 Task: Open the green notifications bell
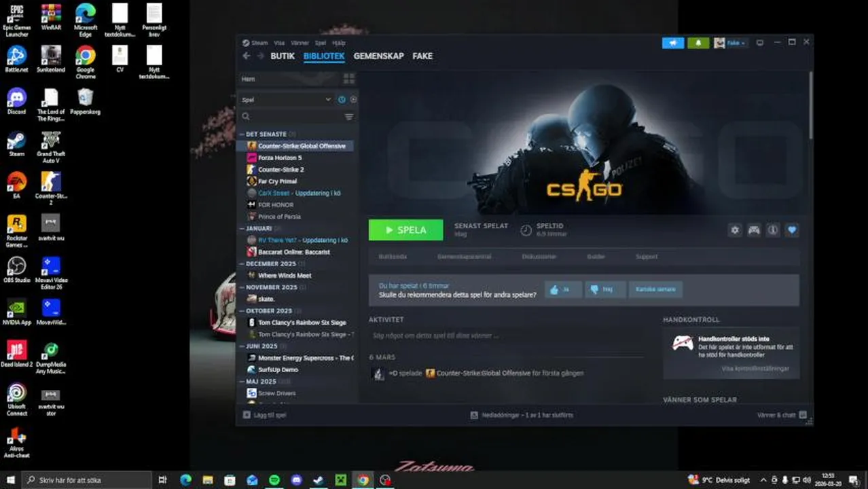[698, 43]
